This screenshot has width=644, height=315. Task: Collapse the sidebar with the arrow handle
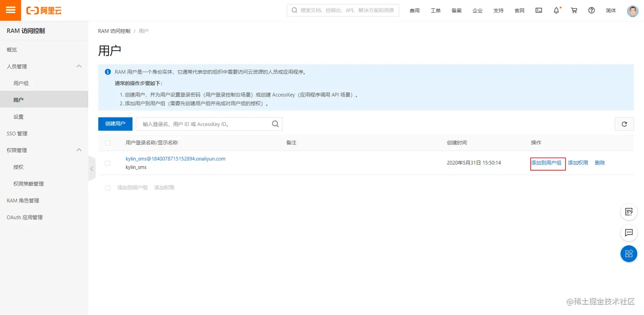pos(92,169)
